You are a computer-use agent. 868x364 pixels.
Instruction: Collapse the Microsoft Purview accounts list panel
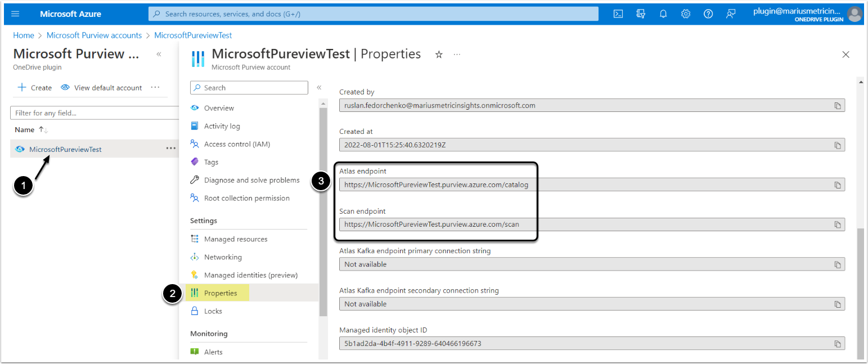tap(159, 55)
